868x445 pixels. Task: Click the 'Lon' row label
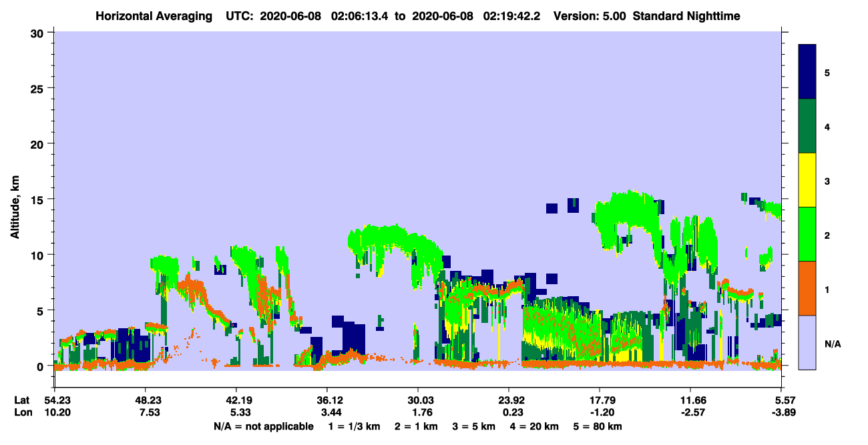[x=23, y=412]
